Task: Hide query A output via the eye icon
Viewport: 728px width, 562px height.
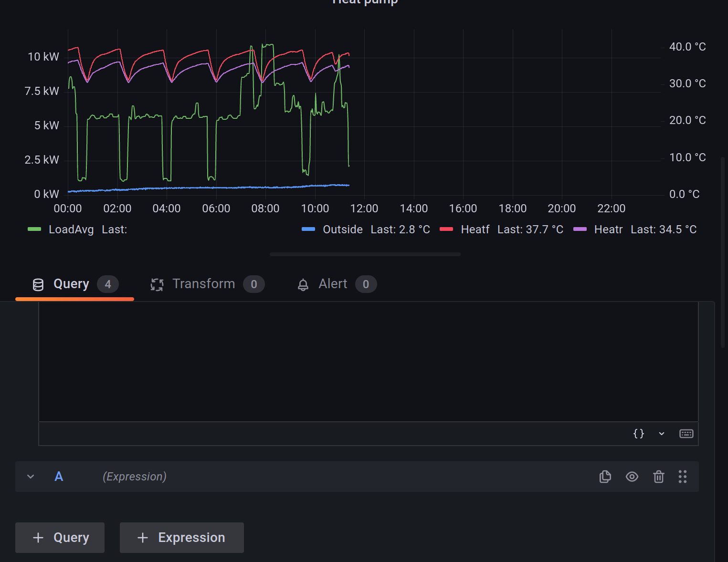Action: pos(632,477)
